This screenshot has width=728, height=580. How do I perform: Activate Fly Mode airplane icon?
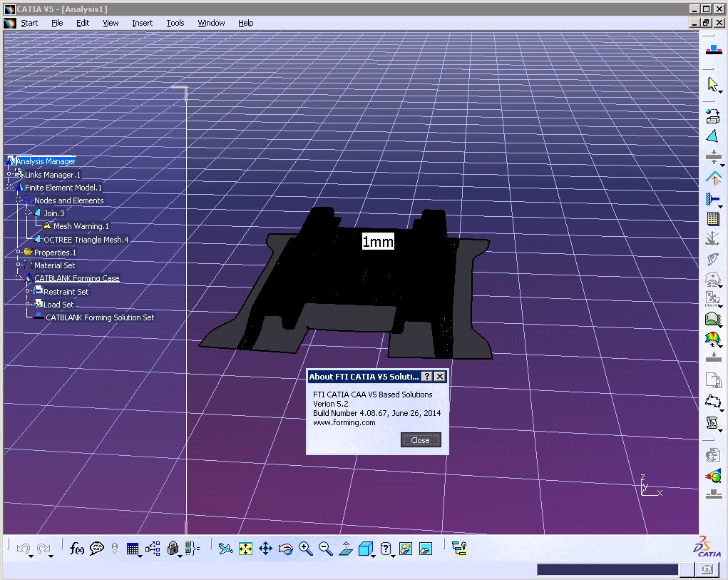225,549
